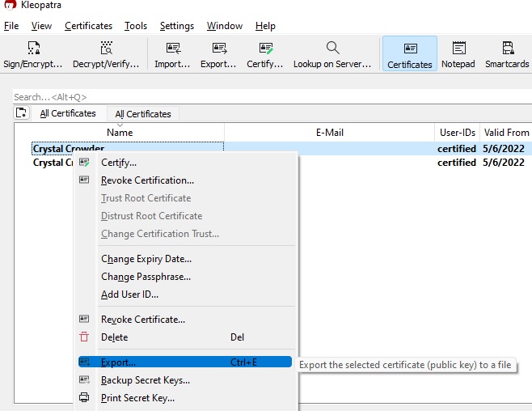Sort by the E-Mail column header
The width and height of the screenshot is (532, 411).
pyautogui.click(x=329, y=133)
